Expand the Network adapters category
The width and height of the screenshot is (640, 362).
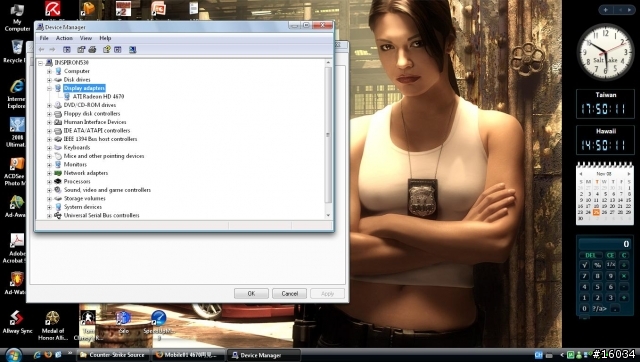point(49,173)
